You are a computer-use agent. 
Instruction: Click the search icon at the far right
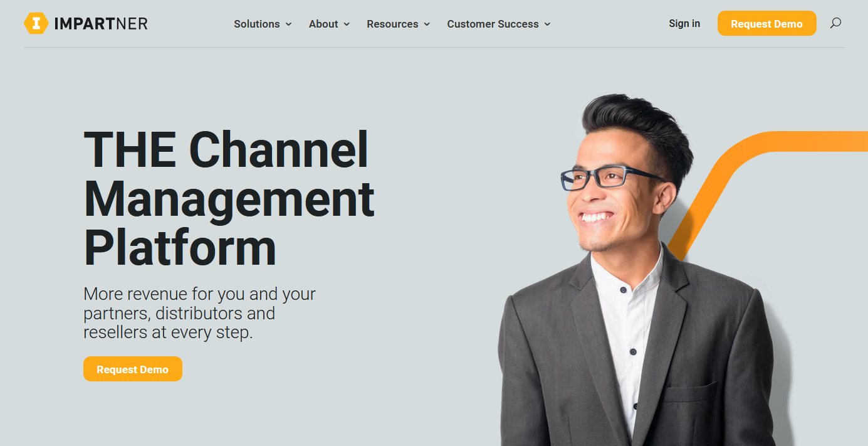[x=835, y=23]
